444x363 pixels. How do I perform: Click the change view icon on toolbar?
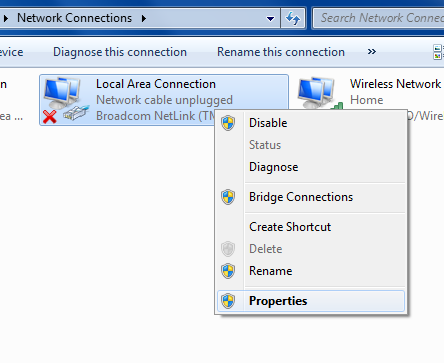438,52
